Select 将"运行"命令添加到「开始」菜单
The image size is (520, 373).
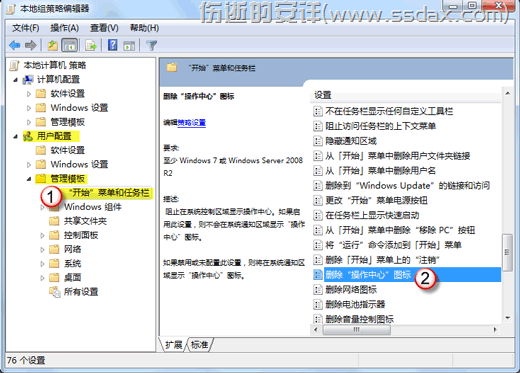click(393, 245)
